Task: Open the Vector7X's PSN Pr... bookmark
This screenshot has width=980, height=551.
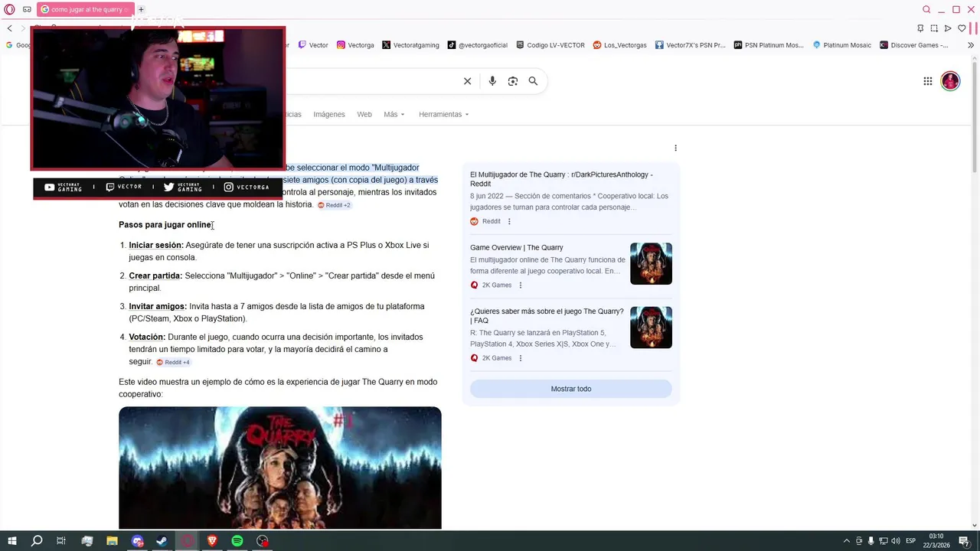Action: (690, 45)
